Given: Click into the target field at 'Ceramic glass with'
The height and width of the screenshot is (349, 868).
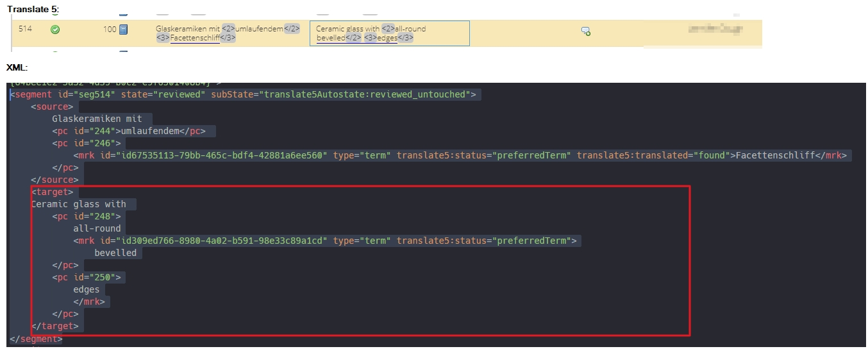Looking at the screenshot, I should (x=347, y=29).
